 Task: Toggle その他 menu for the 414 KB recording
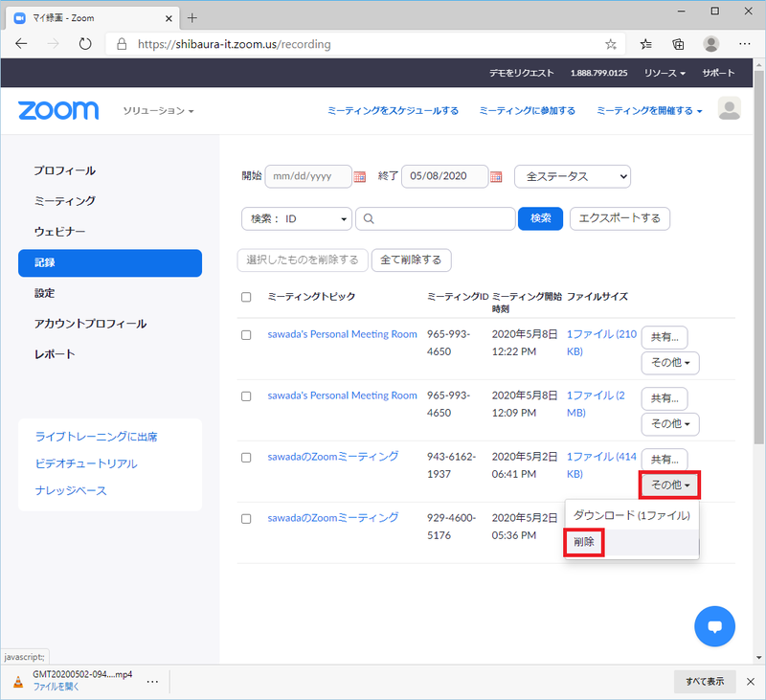[x=669, y=485]
